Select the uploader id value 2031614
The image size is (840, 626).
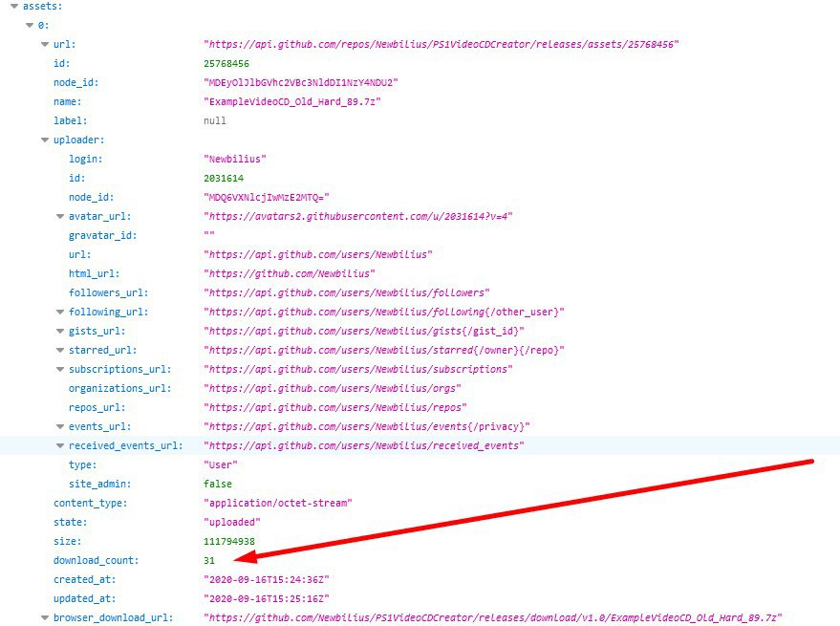point(224,179)
